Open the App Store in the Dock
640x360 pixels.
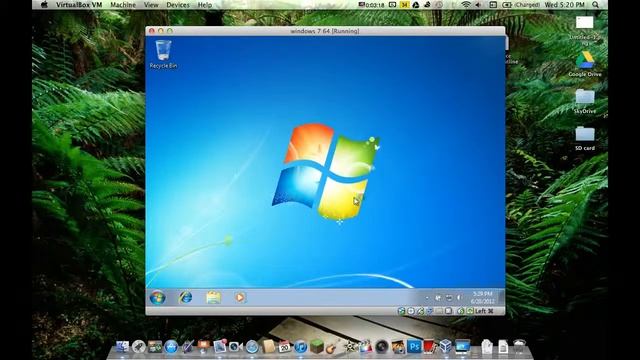pos(170,347)
